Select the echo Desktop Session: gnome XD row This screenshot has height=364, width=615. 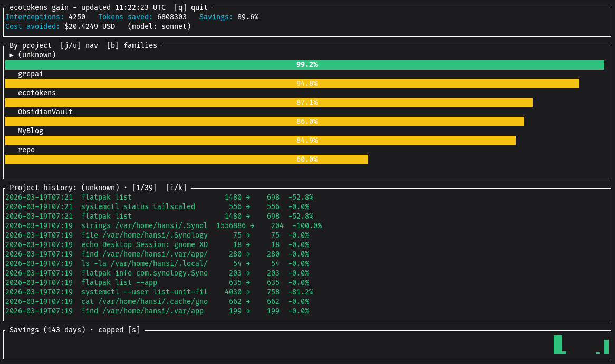coord(157,244)
